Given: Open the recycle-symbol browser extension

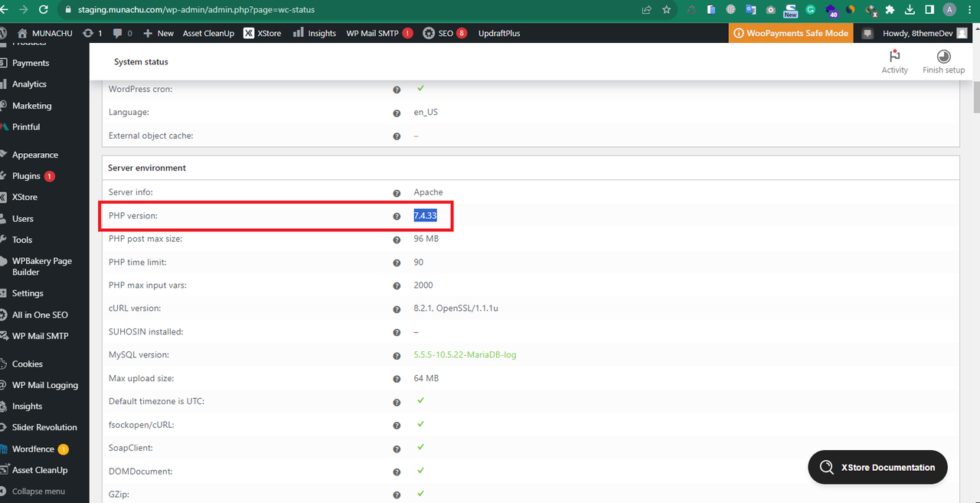Looking at the screenshot, I should click(692, 10).
